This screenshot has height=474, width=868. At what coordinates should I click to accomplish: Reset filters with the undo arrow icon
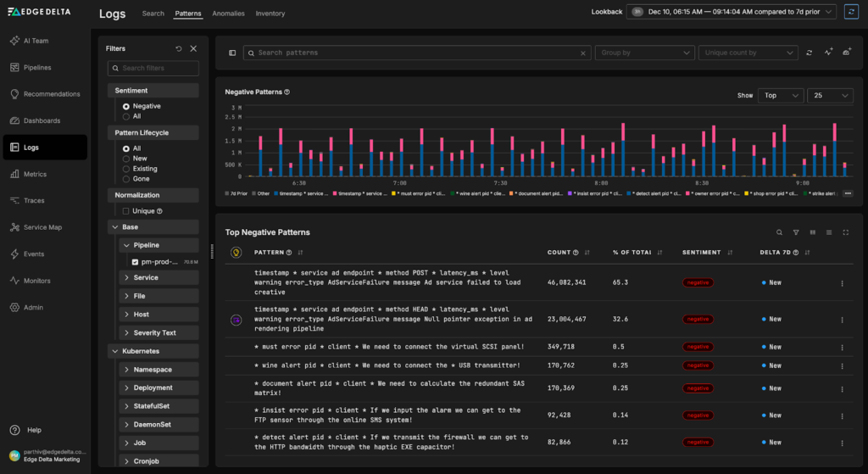(x=179, y=49)
